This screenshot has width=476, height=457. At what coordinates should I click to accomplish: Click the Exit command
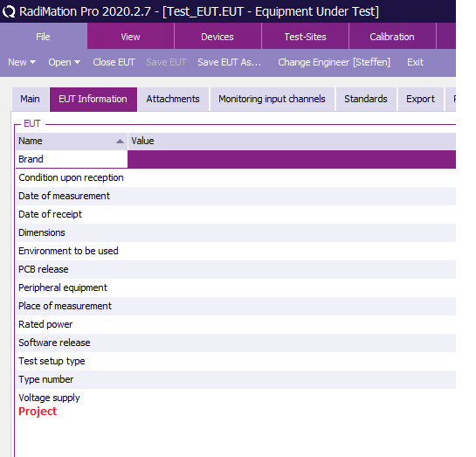(x=415, y=62)
